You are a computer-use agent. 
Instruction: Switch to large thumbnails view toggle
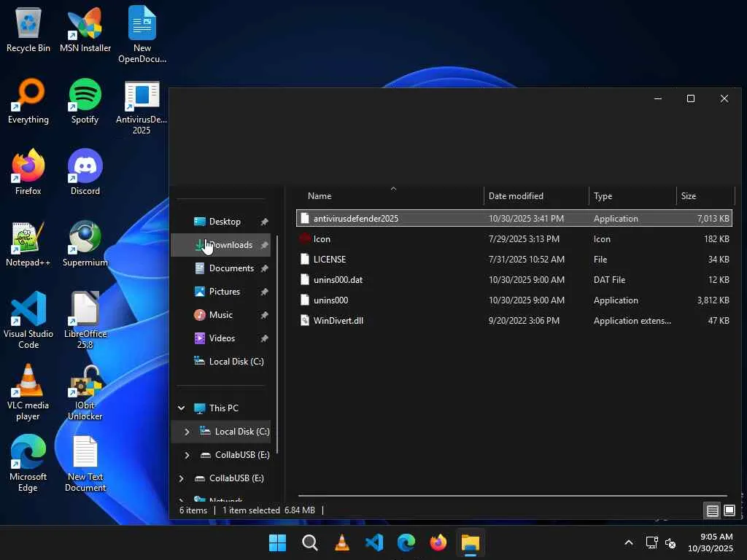pos(729,510)
